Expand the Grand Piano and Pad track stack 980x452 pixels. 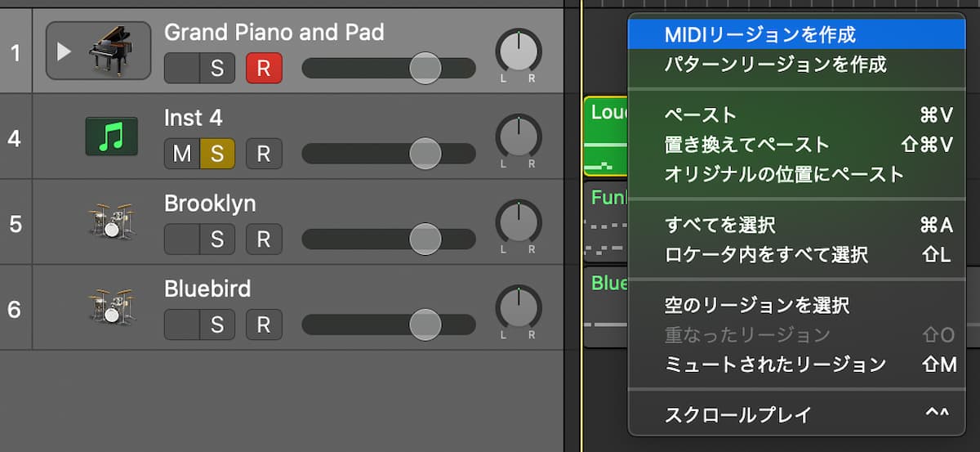(x=64, y=51)
